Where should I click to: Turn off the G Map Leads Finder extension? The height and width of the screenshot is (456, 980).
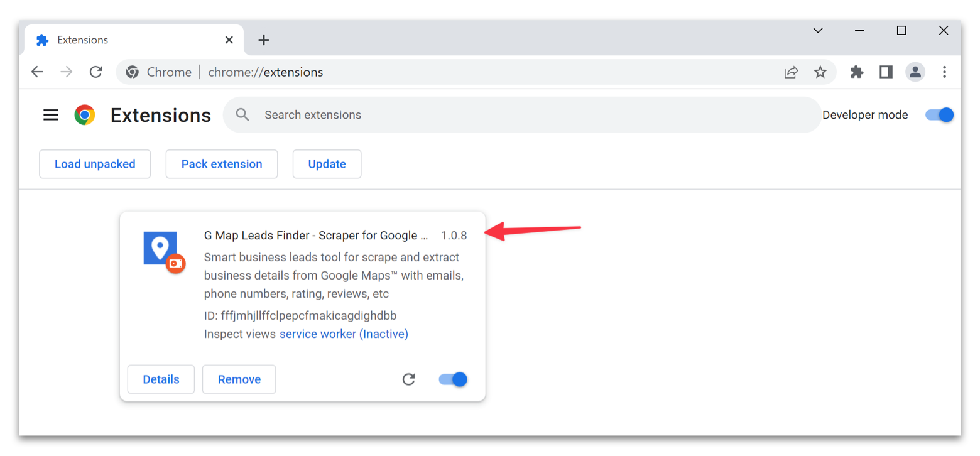452,379
